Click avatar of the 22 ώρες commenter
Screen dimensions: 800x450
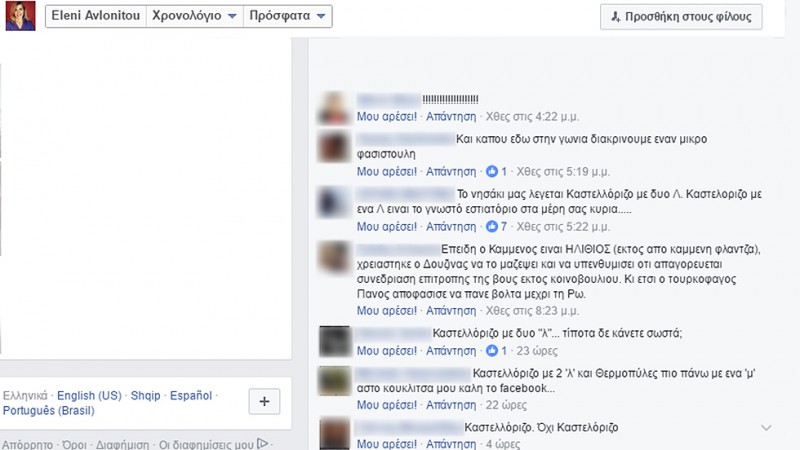335,381
